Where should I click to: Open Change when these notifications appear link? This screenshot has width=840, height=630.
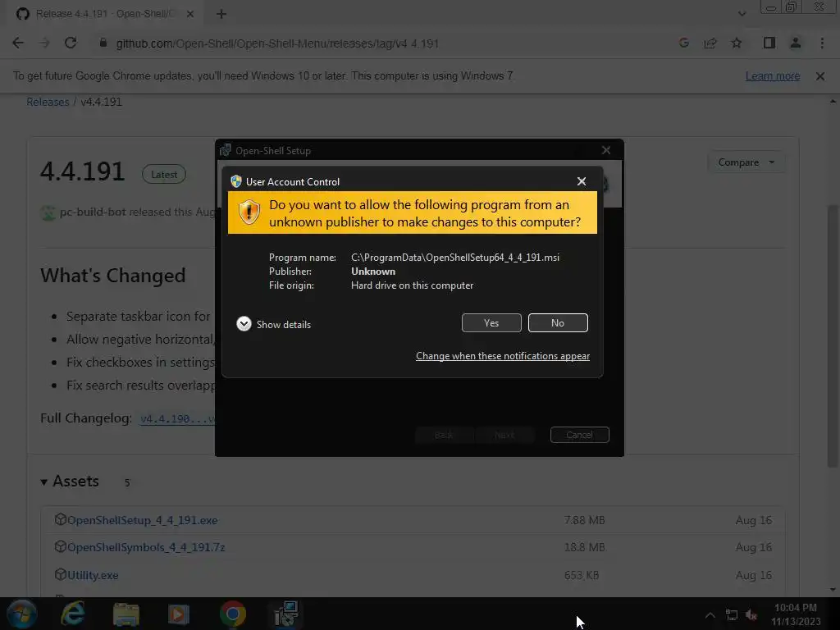pos(503,356)
